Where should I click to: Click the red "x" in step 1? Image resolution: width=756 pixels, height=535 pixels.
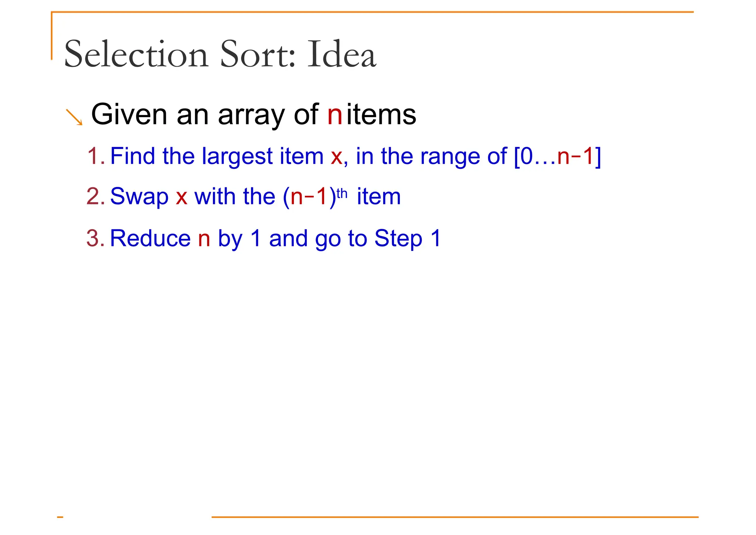(x=337, y=157)
